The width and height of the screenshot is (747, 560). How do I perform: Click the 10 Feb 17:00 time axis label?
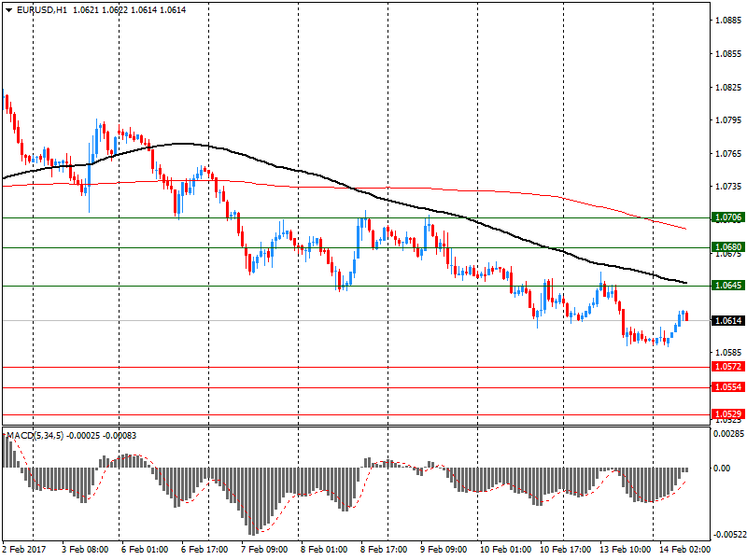566,549
